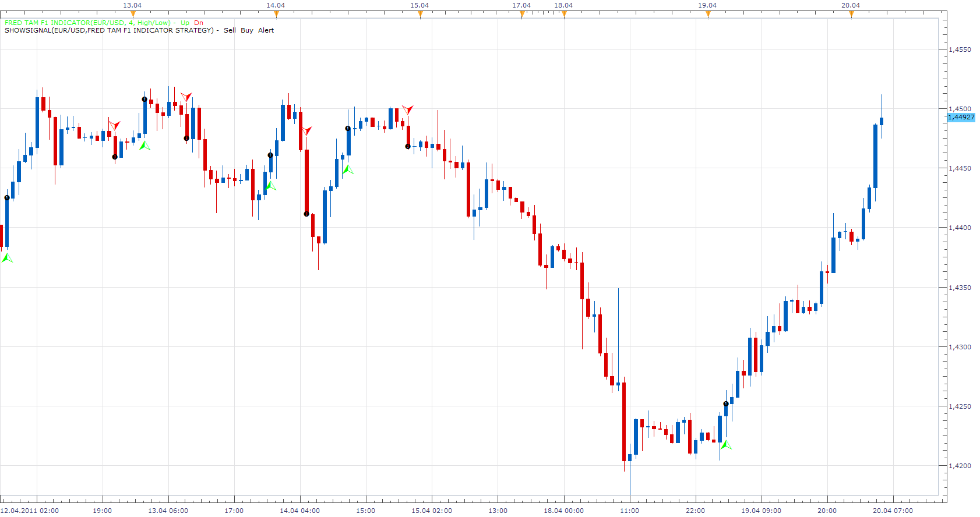
Task: Click the '15.04 02:00' time axis label
Action: tap(431, 511)
